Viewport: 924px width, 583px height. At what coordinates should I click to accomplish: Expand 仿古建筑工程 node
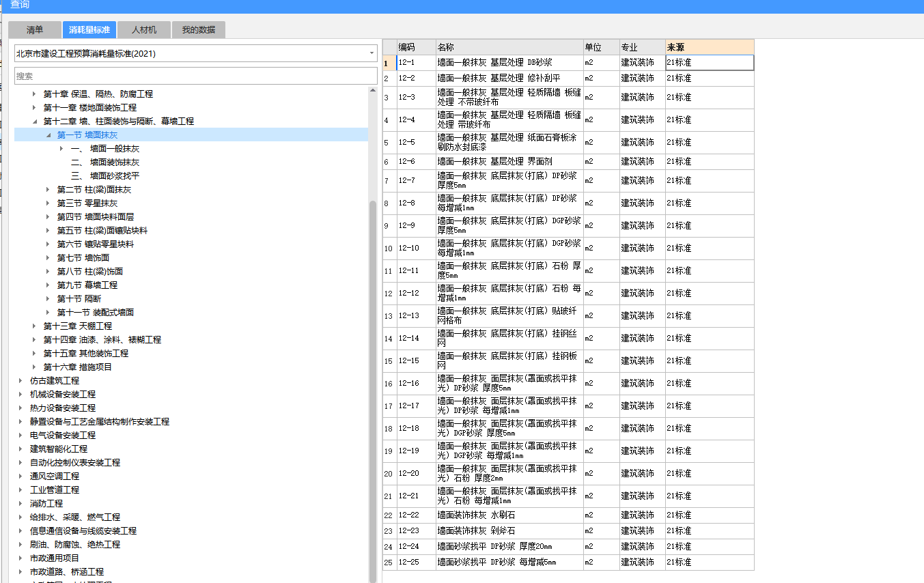click(x=20, y=381)
